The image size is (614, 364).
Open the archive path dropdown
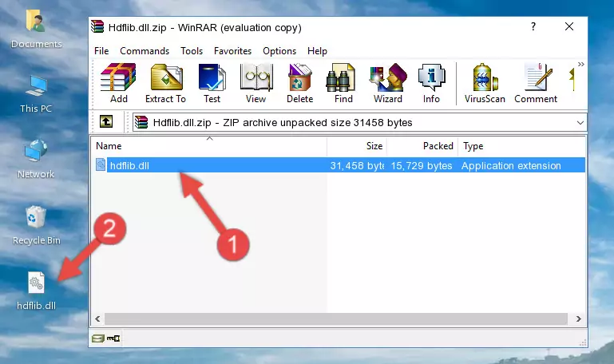click(x=580, y=122)
